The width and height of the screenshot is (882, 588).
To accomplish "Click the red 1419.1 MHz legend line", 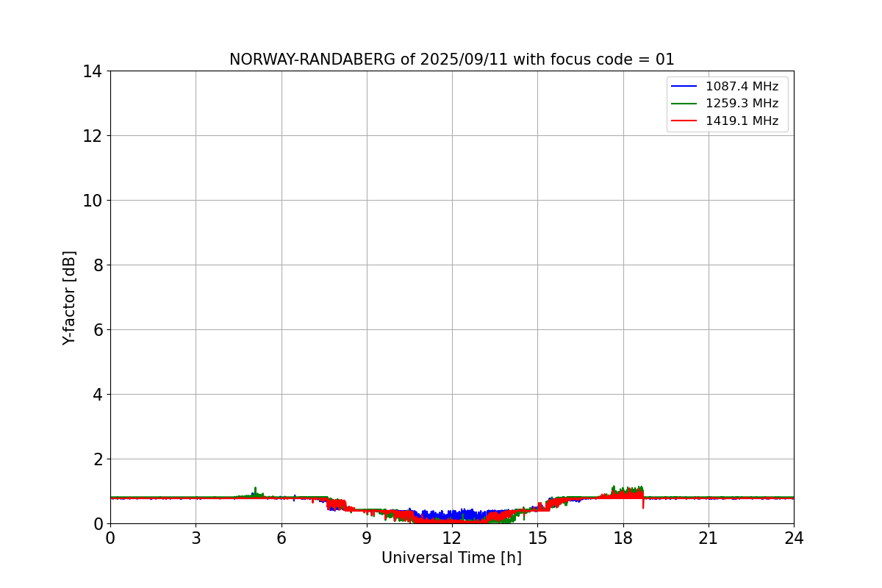I will 684,121.
